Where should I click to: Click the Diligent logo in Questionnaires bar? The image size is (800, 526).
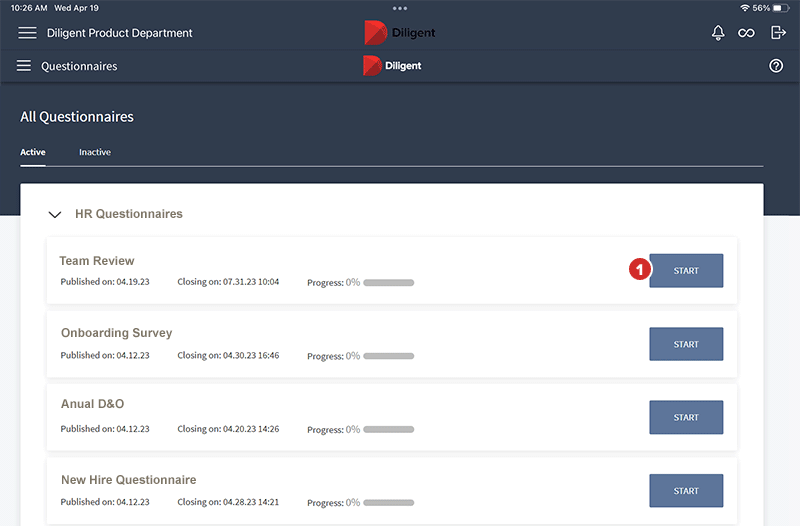pos(392,66)
